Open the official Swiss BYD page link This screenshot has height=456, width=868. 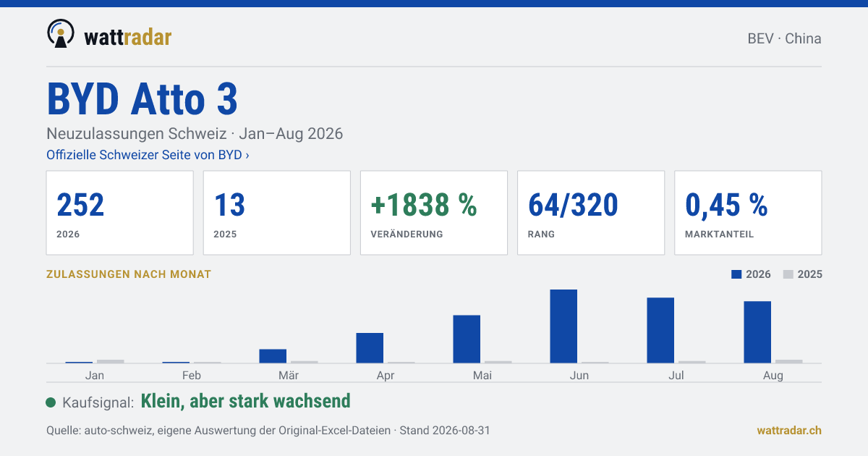click(x=148, y=155)
